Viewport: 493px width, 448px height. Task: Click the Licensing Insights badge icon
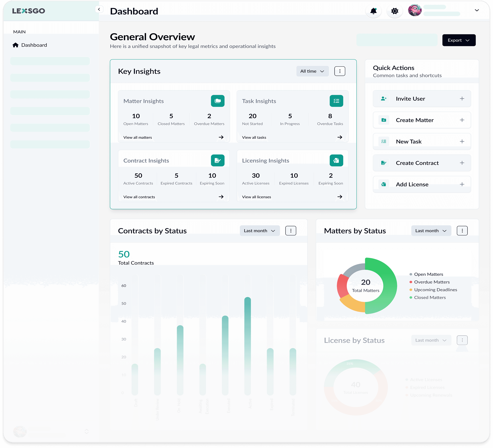(337, 160)
